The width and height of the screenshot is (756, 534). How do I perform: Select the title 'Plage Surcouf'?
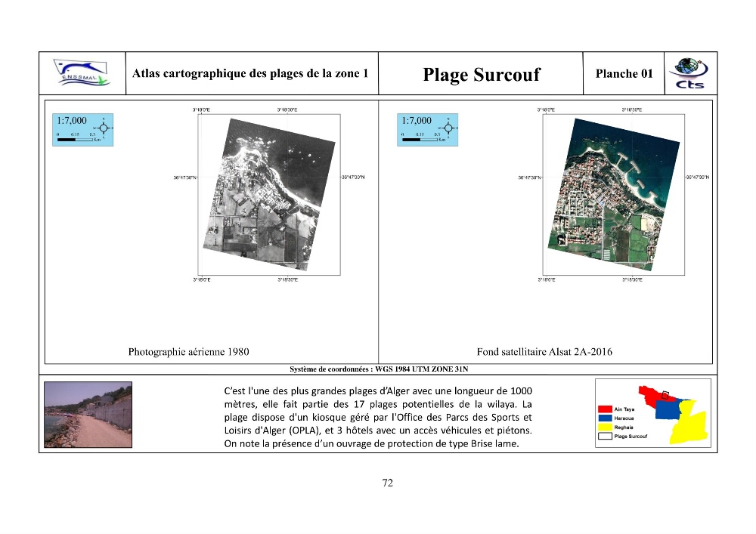[482, 75]
